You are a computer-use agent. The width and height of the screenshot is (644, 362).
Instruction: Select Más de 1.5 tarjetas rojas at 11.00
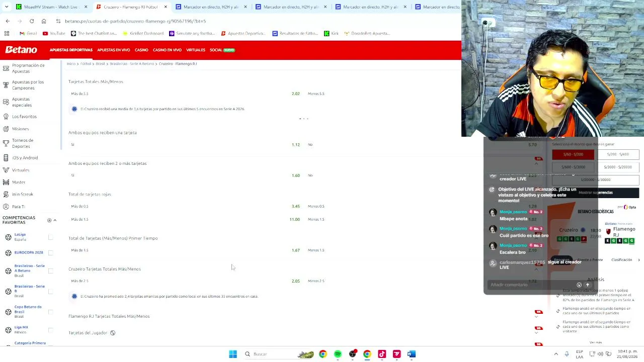(x=185, y=219)
